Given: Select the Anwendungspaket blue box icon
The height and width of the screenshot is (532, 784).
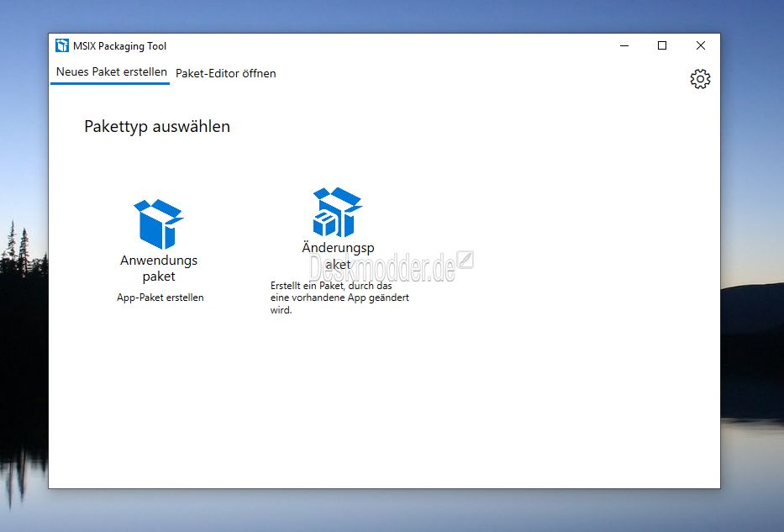Looking at the screenshot, I should (x=159, y=224).
